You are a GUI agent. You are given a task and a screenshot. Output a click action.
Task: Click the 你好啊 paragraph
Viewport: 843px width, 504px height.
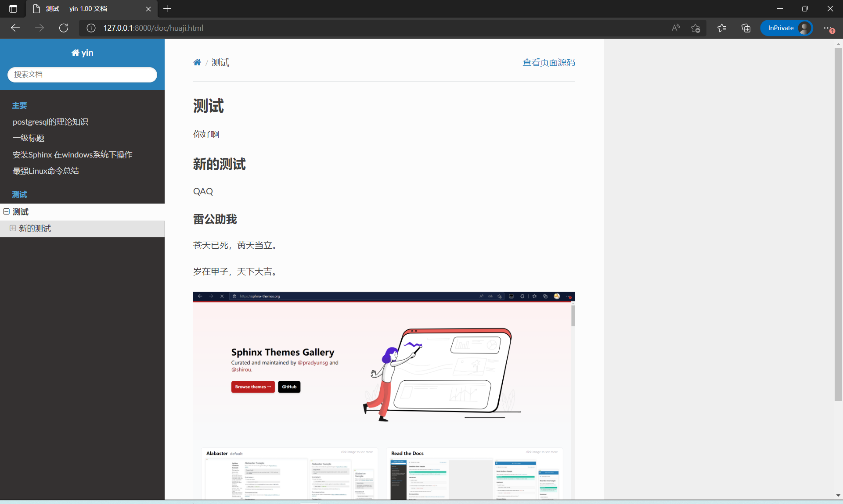pyautogui.click(x=206, y=134)
